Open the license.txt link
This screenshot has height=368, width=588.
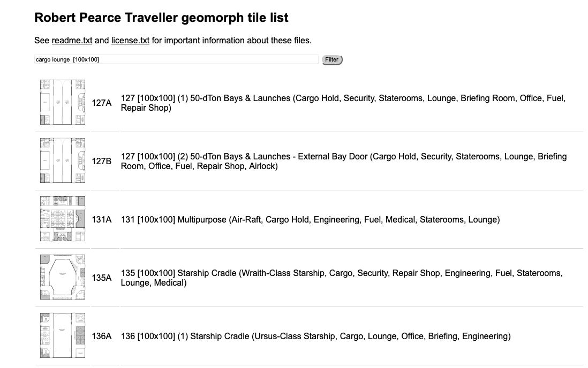point(130,41)
